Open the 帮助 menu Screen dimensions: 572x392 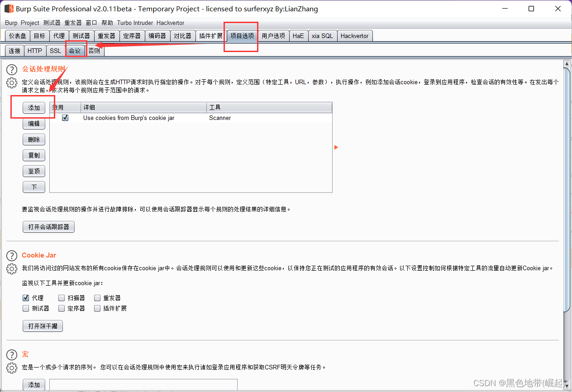click(x=107, y=23)
